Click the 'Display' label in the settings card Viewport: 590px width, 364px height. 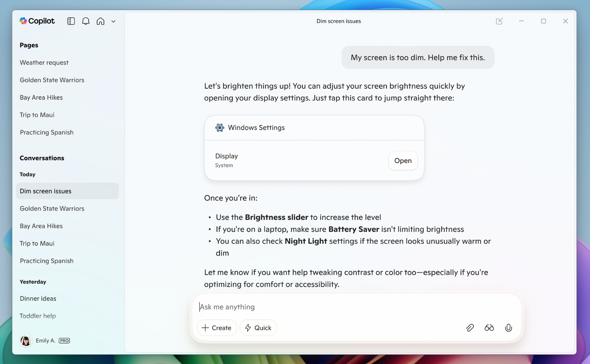coord(226,156)
